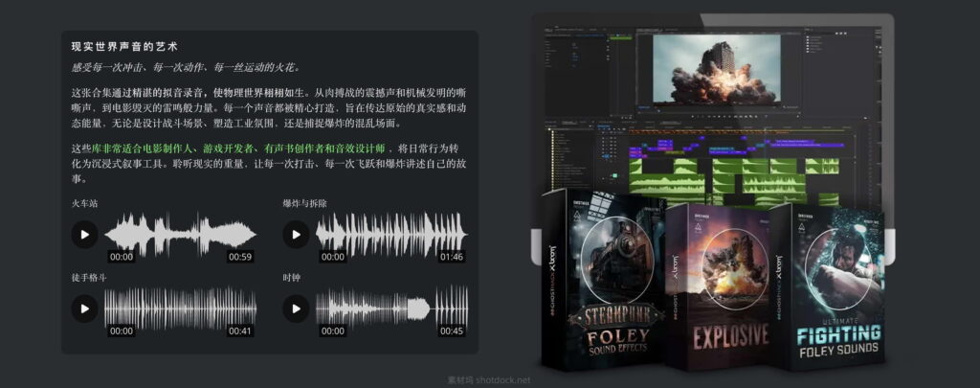The width and height of the screenshot is (980, 388).
Task: Click the 时钟 track title
Action: [x=292, y=277]
